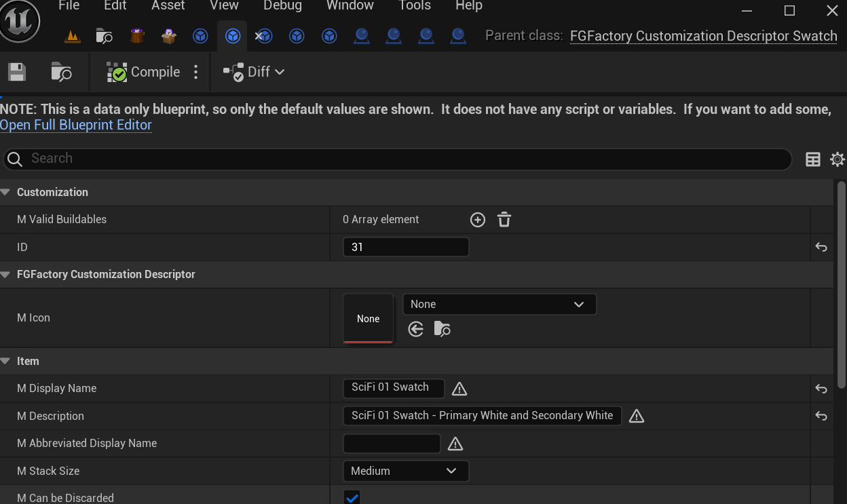
Task: Click the details panel vertical scrollbar
Action: [x=842, y=285]
